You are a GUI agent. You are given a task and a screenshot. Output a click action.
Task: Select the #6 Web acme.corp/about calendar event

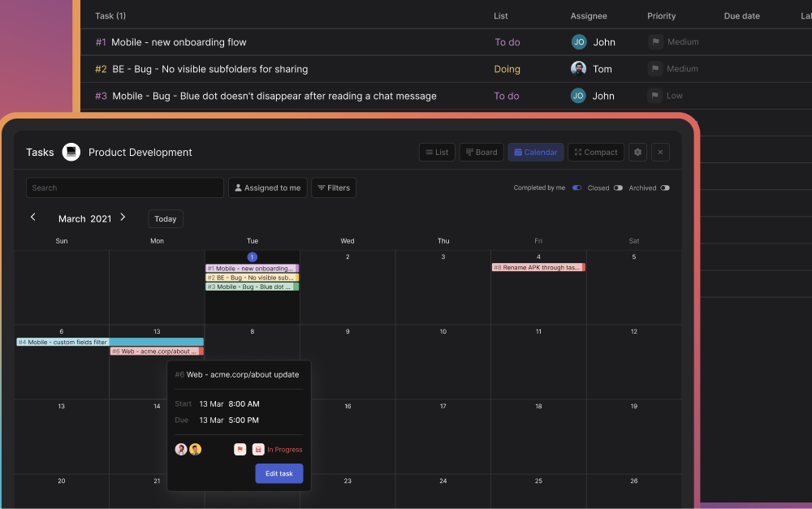[157, 351]
